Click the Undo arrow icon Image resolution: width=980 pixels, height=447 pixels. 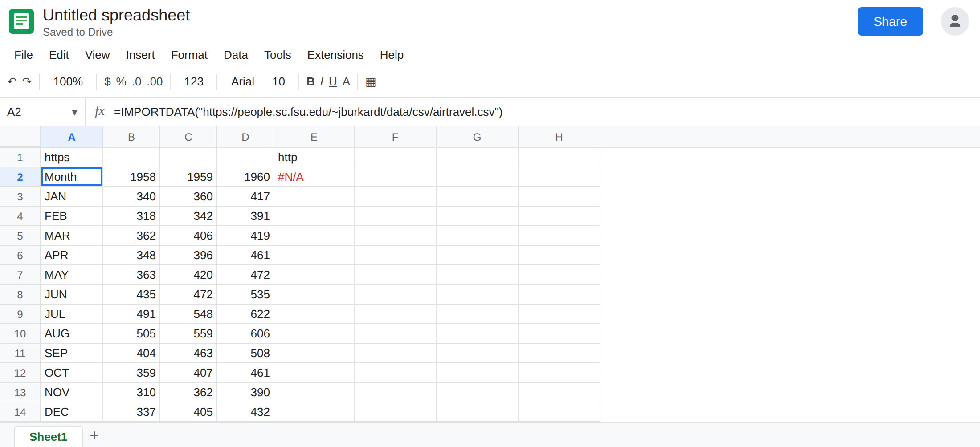(12, 81)
